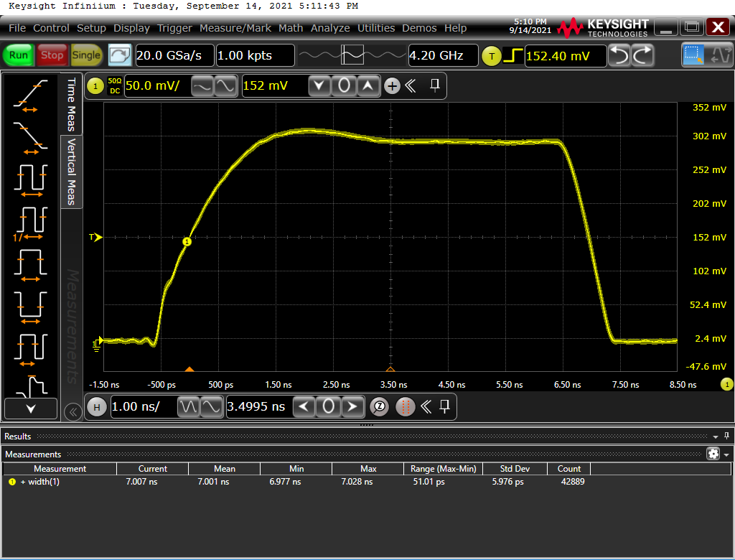
Task: Add the positive pulse width measurement
Action: pos(30,264)
